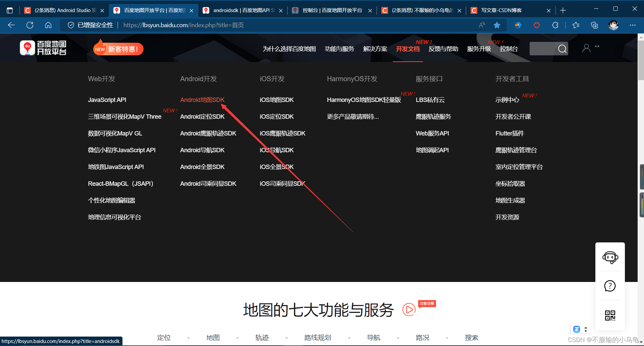
Task: Open the iOS地图SDK link
Action: pos(277,100)
